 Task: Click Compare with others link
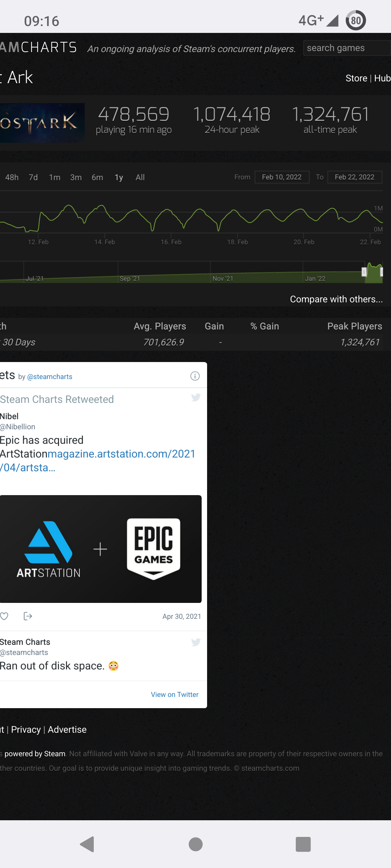click(336, 299)
